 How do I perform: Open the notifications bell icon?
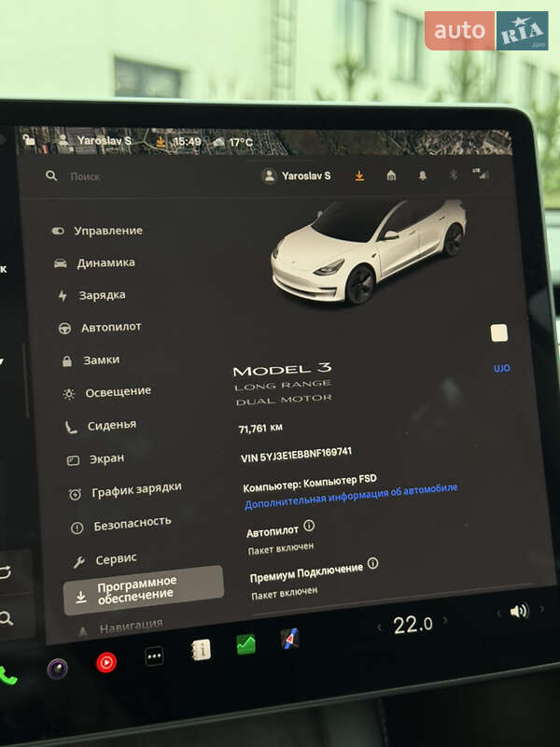pos(423,176)
